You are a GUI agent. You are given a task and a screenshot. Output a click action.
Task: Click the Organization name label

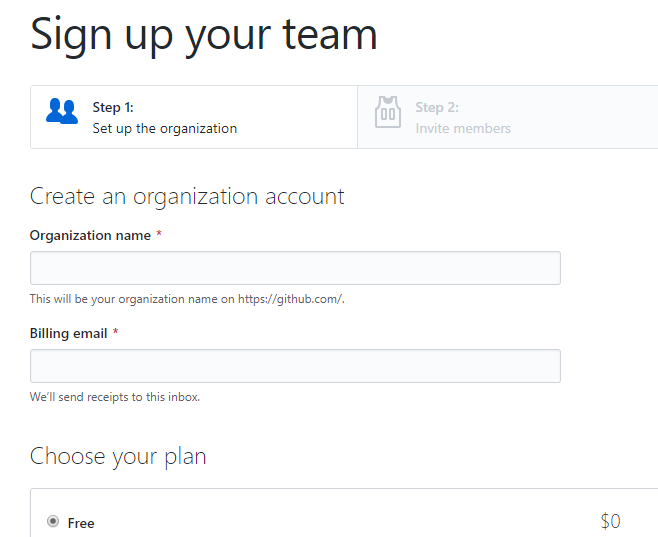pos(90,235)
